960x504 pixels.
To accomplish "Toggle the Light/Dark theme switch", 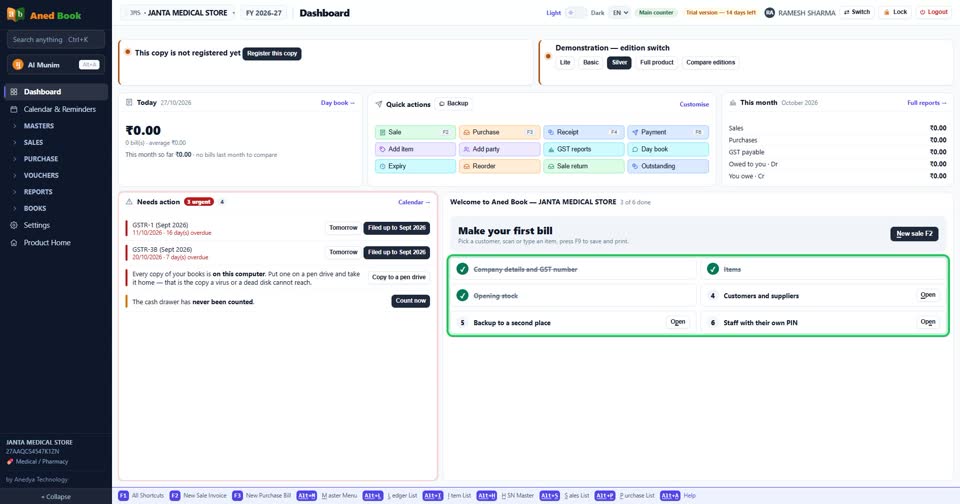I will (576, 13).
